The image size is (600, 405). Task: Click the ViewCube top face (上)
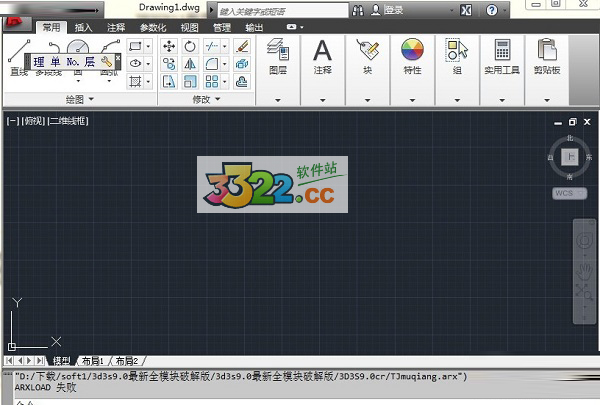point(569,156)
